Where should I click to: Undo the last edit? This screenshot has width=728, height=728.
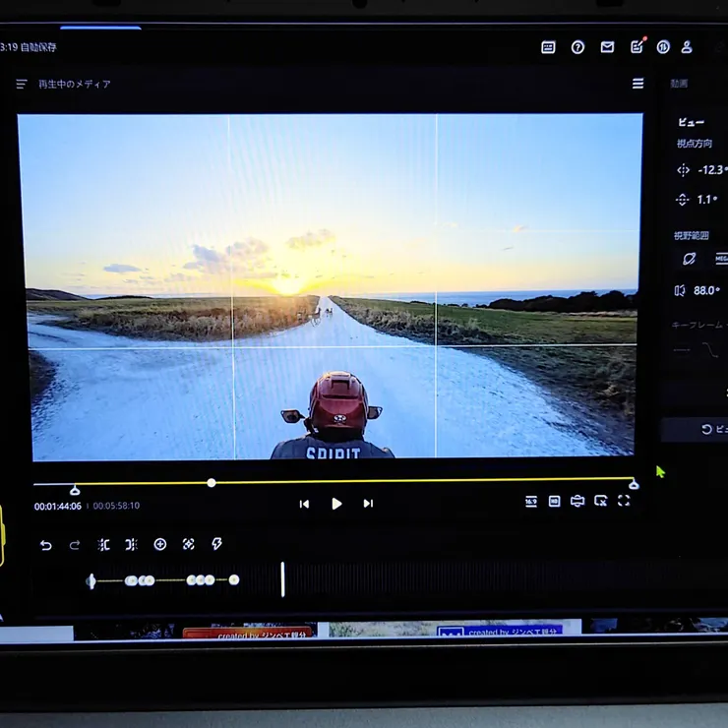(x=45, y=545)
